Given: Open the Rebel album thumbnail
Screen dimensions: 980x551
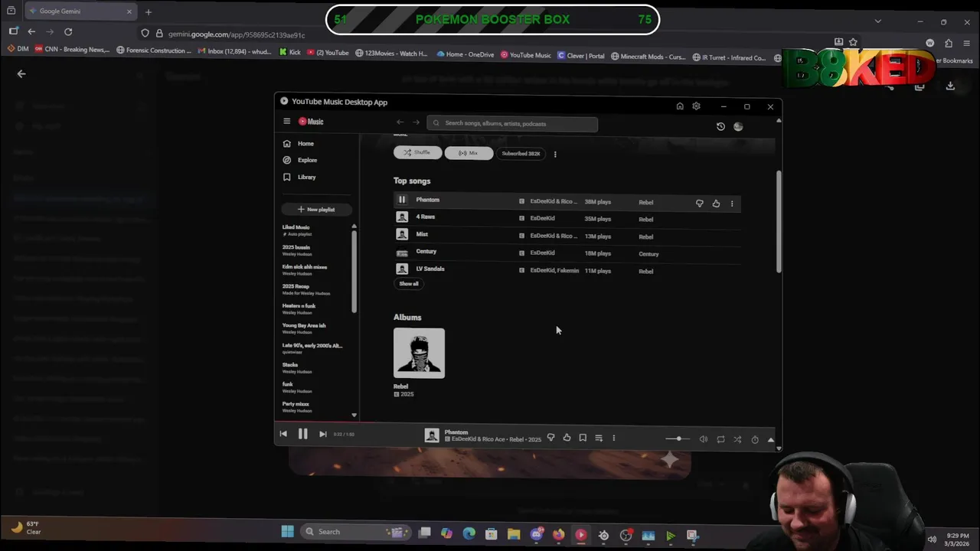Looking at the screenshot, I should coord(419,354).
